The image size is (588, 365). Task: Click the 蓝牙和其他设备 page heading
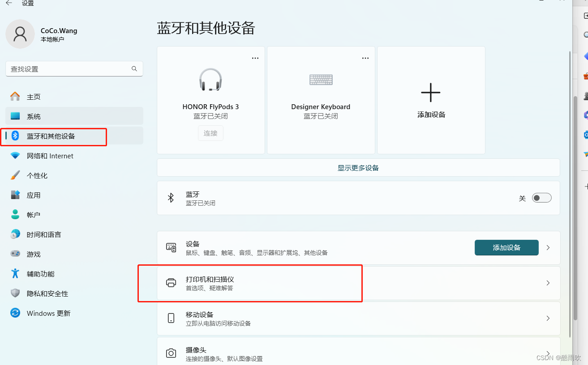tap(206, 28)
